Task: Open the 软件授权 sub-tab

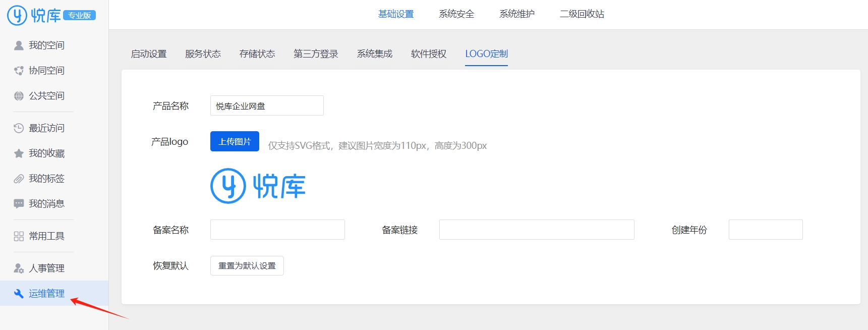Action: tap(429, 54)
